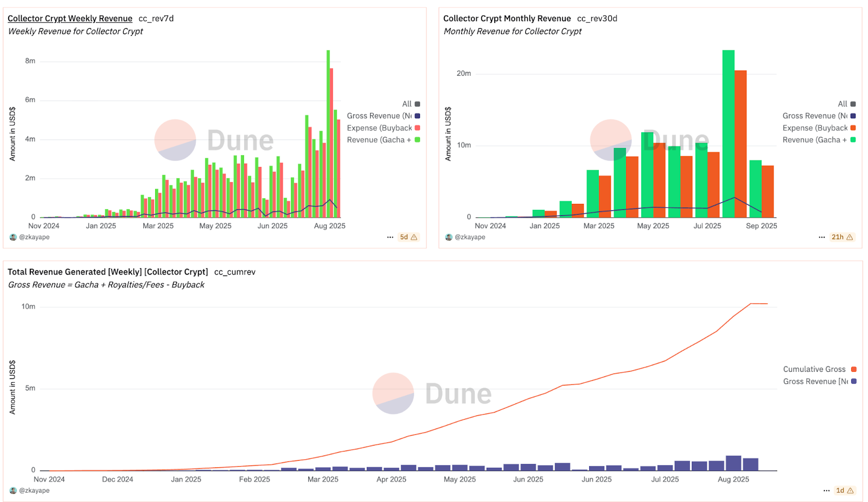Click Dune logo watermark in weekly chart
This screenshot has width=868, height=502.
(x=175, y=140)
